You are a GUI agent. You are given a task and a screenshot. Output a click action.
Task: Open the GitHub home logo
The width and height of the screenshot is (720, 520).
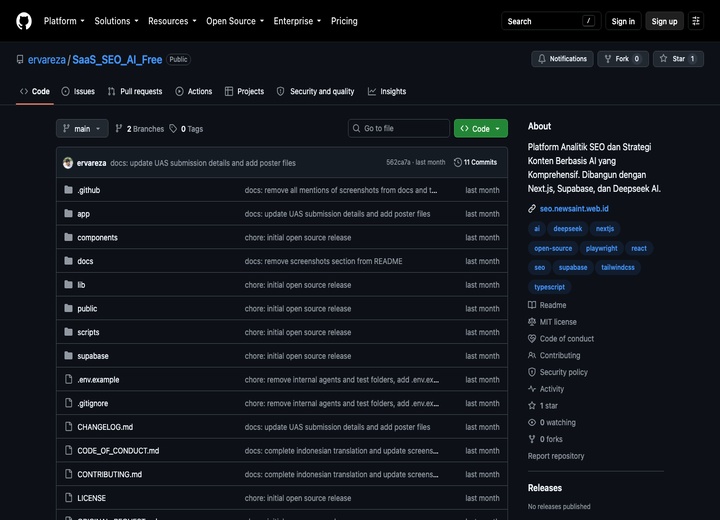point(24,21)
